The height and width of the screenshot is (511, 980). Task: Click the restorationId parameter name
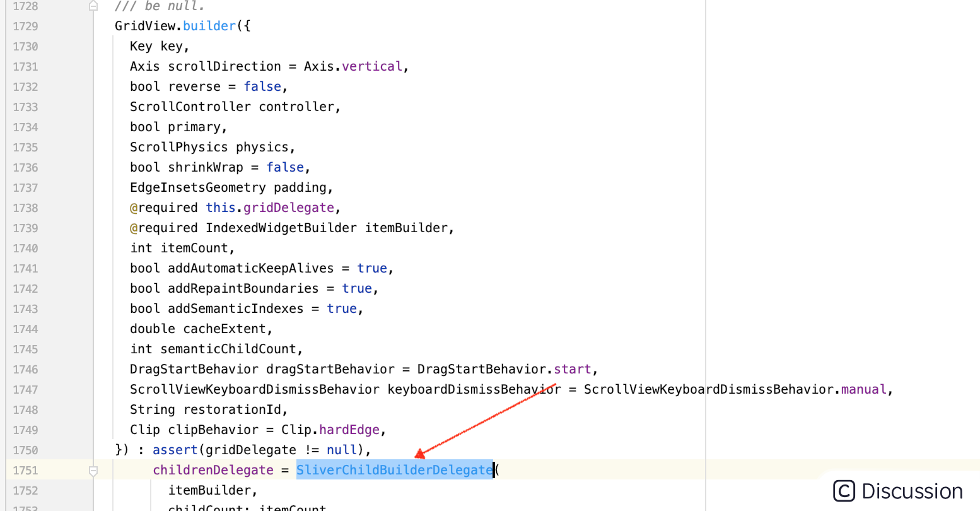232,409
